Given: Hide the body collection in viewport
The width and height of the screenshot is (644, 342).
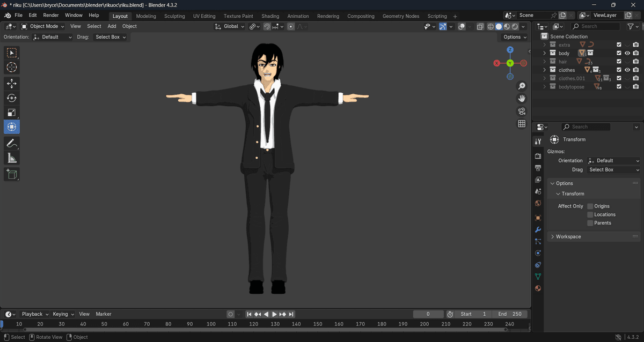Looking at the screenshot, I should [x=627, y=54].
